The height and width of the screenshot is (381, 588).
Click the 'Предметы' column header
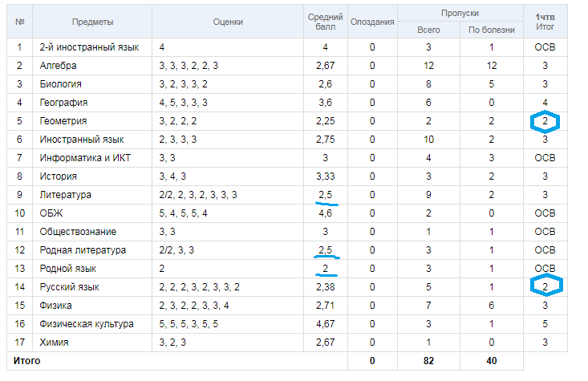click(x=92, y=22)
